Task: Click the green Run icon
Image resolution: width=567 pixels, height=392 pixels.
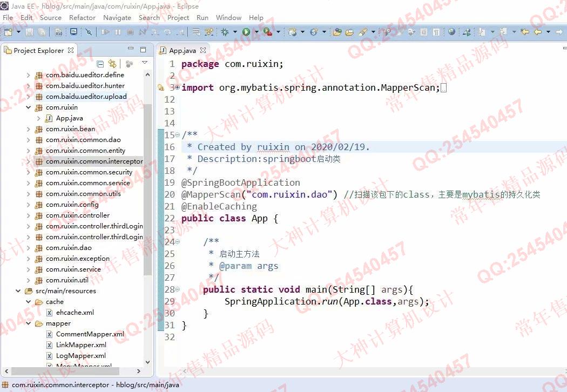Action: point(246,32)
